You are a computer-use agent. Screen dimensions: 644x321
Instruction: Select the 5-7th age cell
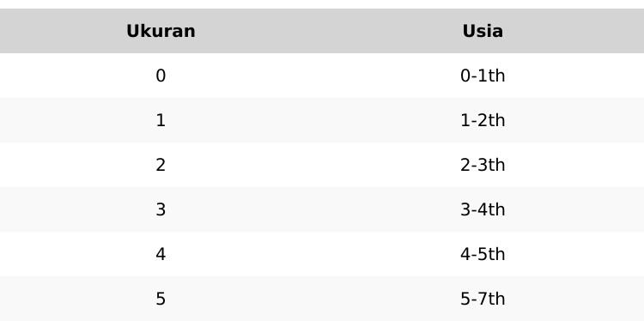[483, 299]
